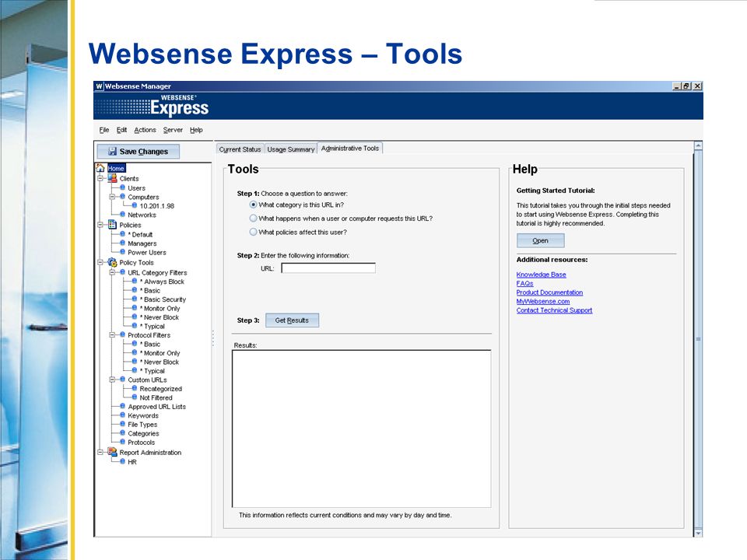Collapse the Policy Tools tree node
The width and height of the screenshot is (747, 560).
pos(100,262)
